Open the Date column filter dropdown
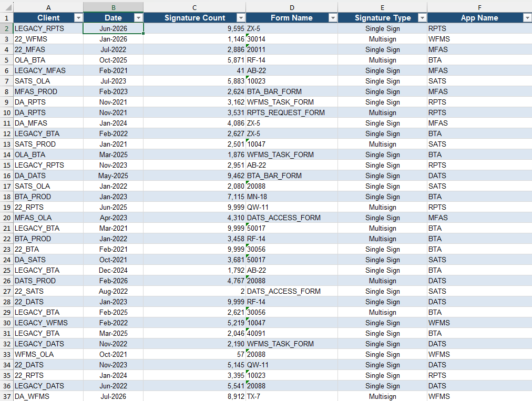 (138, 18)
